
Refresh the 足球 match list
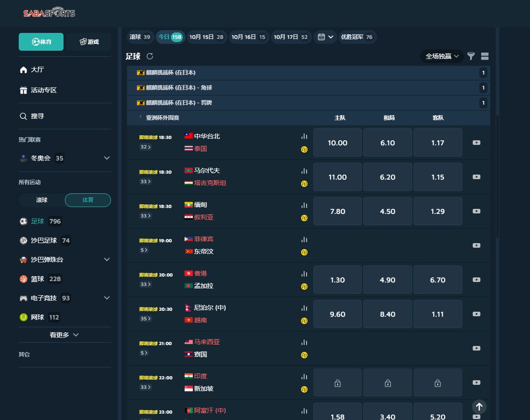coord(150,56)
